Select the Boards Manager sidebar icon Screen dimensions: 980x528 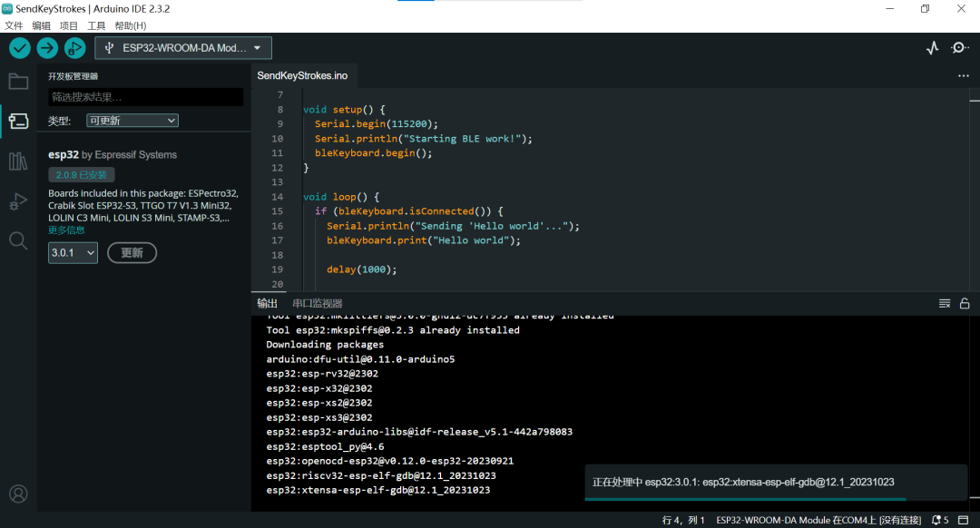tap(18, 120)
